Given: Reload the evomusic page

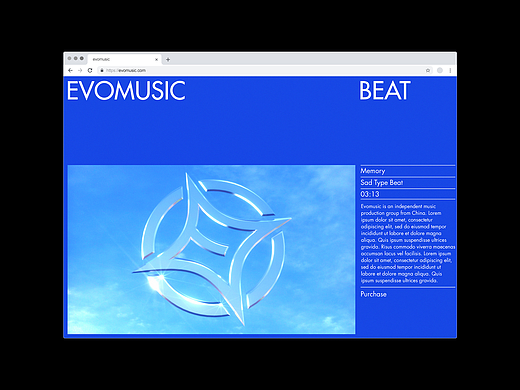Looking at the screenshot, I should tap(90, 70).
